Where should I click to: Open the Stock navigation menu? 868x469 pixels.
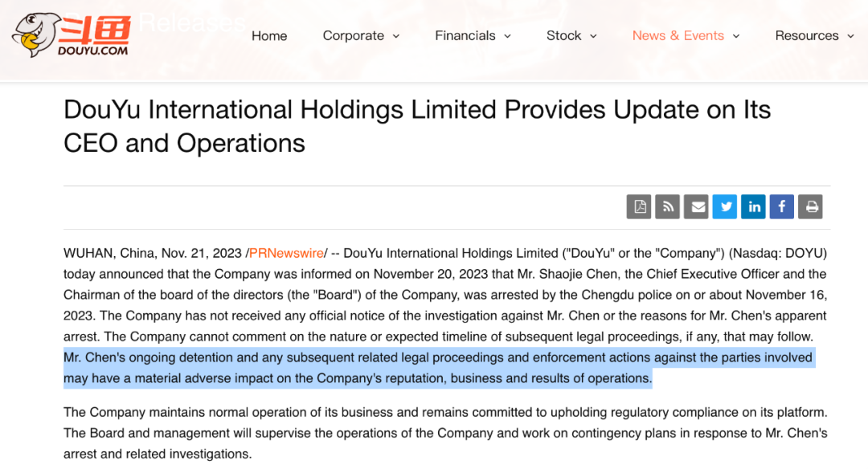pyautogui.click(x=565, y=35)
